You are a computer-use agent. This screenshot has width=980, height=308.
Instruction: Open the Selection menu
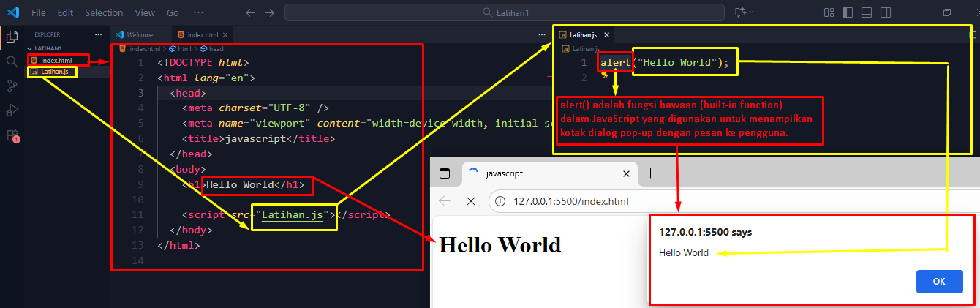pyautogui.click(x=104, y=13)
